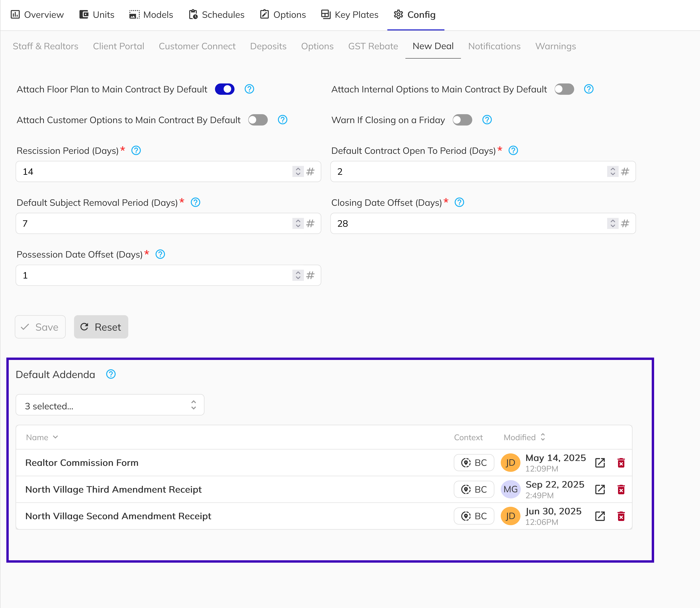The height and width of the screenshot is (608, 700).
Task: Click BC context badge on Second Amendment Receipt
Action: (474, 516)
